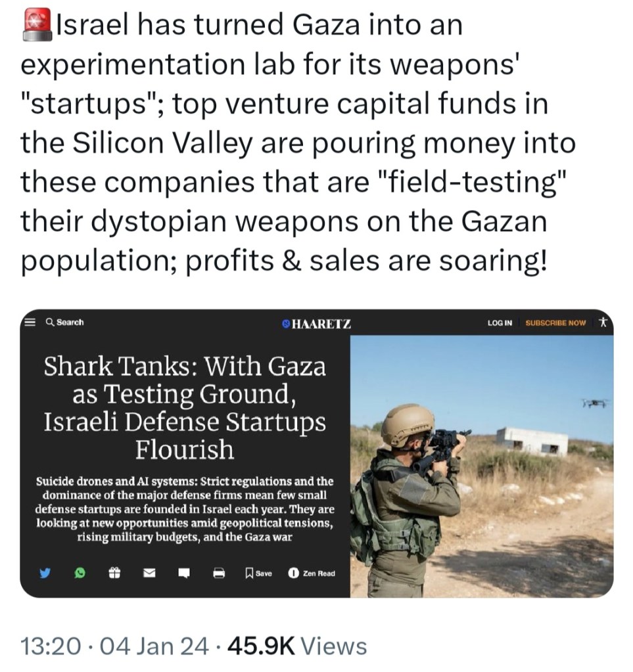The width and height of the screenshot is (633, 672).
Task: Click the article subheading about suicide drones
Action: (x=185, y=510)
